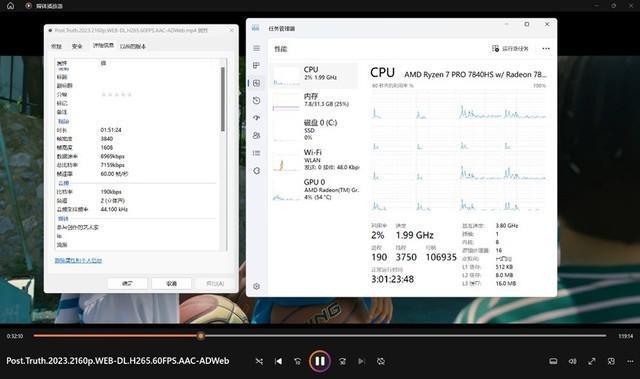The image size is (640, 379).
Task: Open Processes page in Task Manager sidebar
Action: (x=256, y=65)
